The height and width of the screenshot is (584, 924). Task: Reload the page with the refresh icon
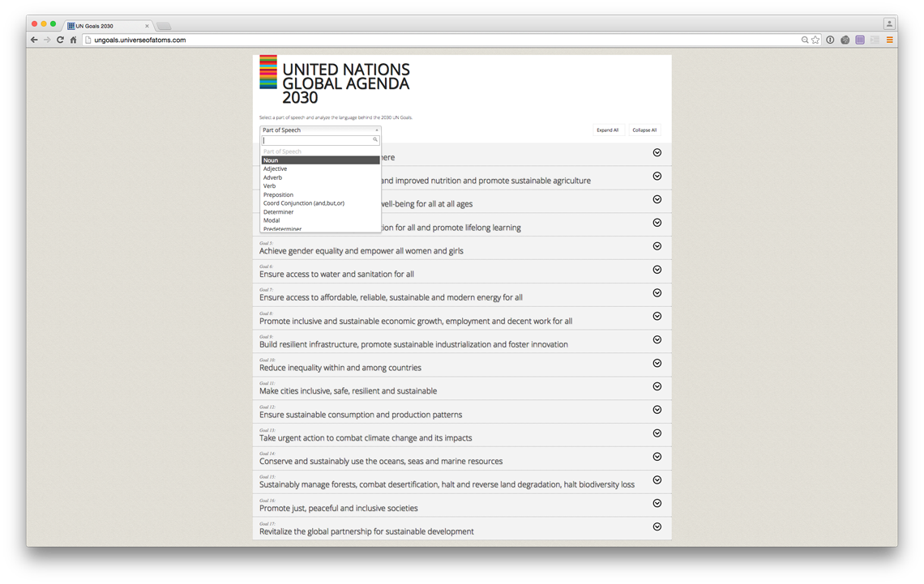click(60, 40)
